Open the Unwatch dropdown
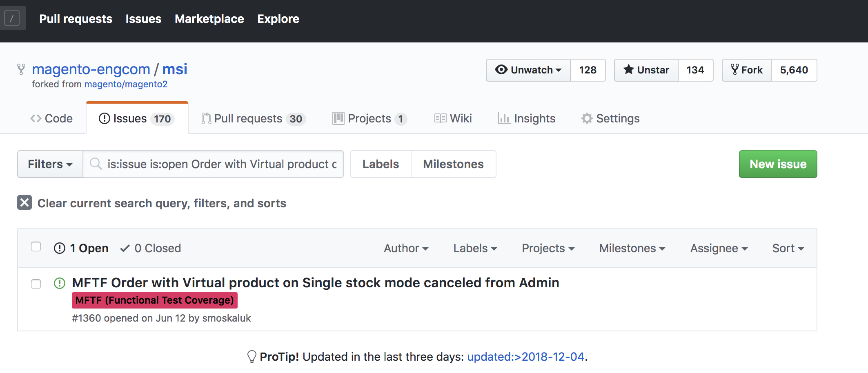 [528, 70]
